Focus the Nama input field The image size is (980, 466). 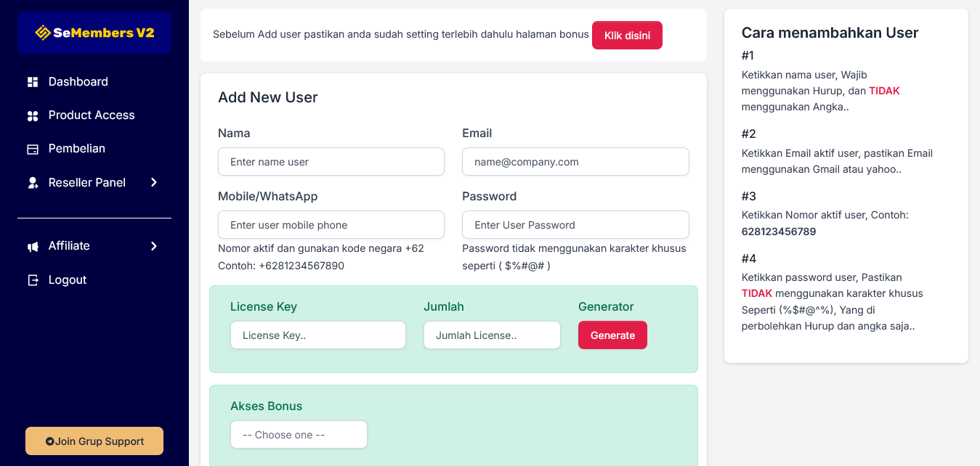tap(331, 162)
